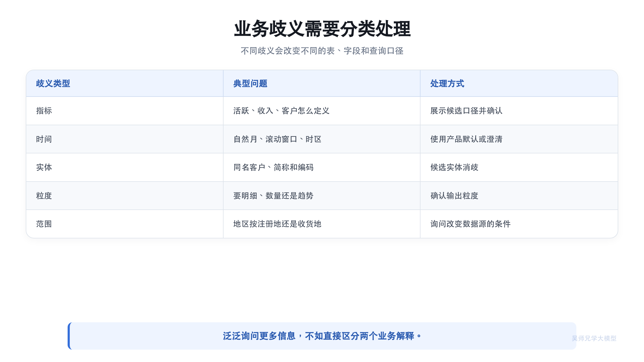Click the 范围 cell
Image resolution: width=644 pixels, height=362 pixels.
(x=125, y=224)
